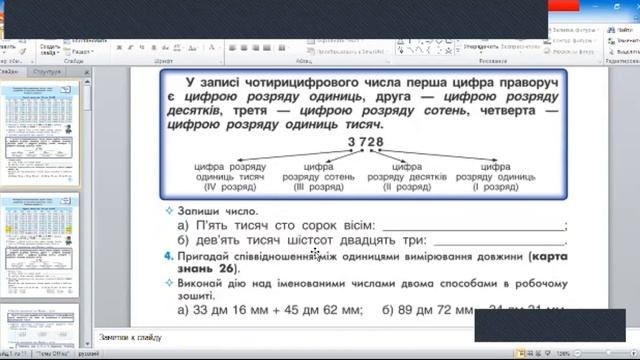Click the zoom percentage in status bar
Screen dimensions: 640x360
point(563,353)
